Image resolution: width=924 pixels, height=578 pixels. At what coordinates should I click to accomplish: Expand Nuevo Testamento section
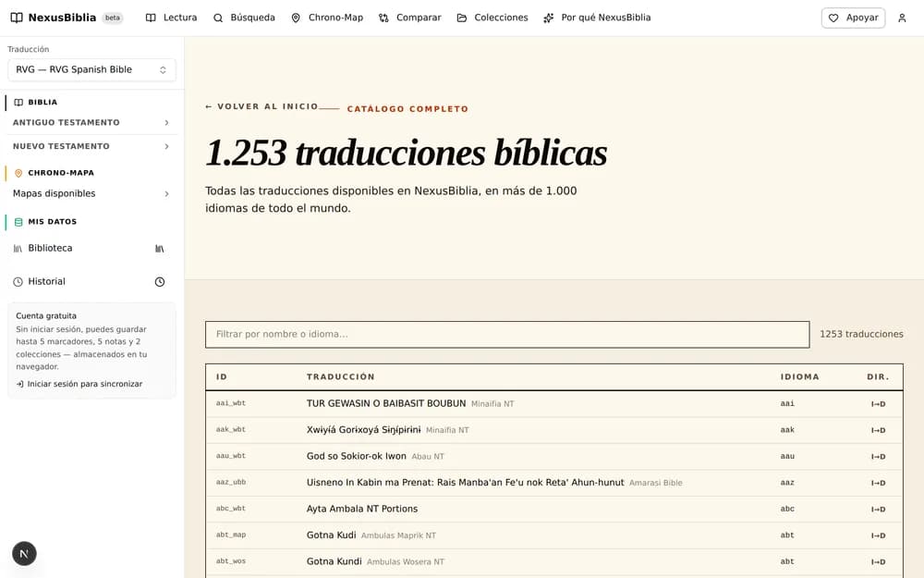91,146
